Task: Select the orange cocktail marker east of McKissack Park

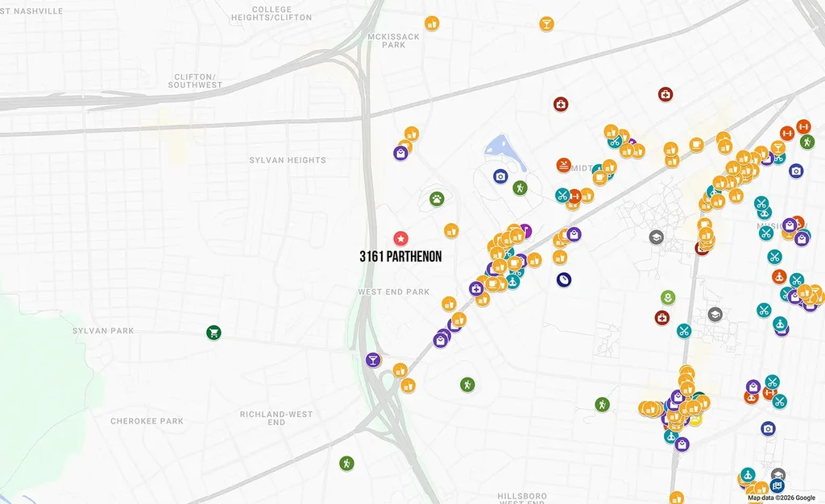Action: [x=547, y=23]
